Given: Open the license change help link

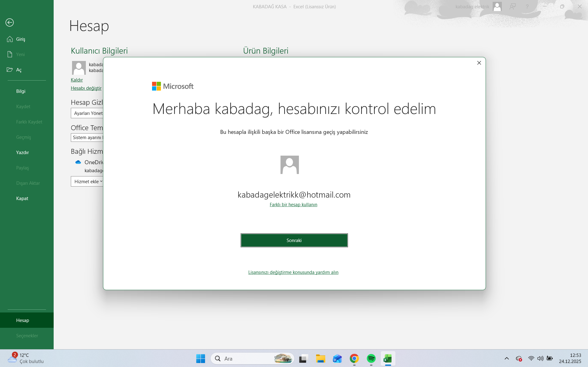Looking at the screenshot, I should (293, 272).
